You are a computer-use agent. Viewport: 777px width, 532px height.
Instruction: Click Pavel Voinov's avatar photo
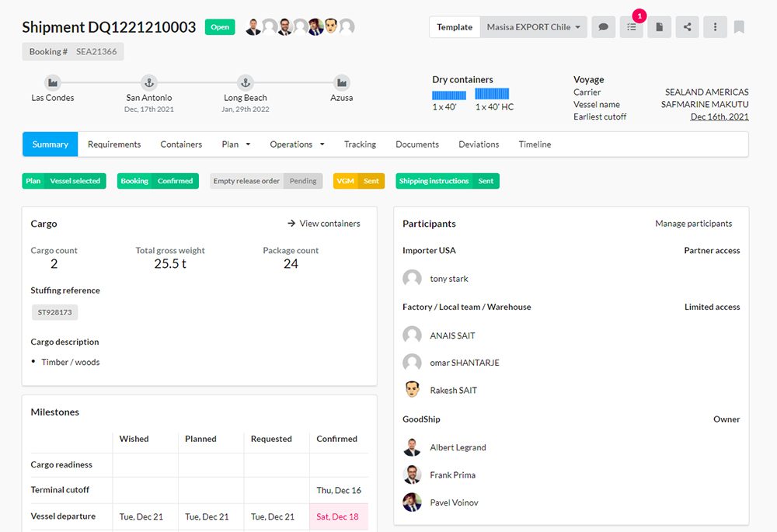coord(412,502)
